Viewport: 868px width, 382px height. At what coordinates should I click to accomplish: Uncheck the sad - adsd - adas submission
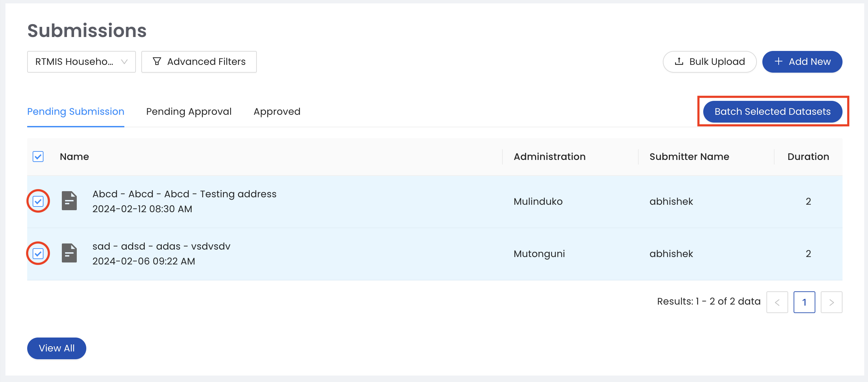[x=38, y=253]
